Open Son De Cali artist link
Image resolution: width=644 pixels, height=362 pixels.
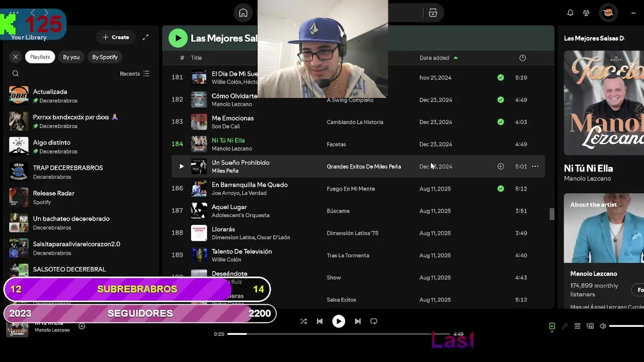click(225, 127)
